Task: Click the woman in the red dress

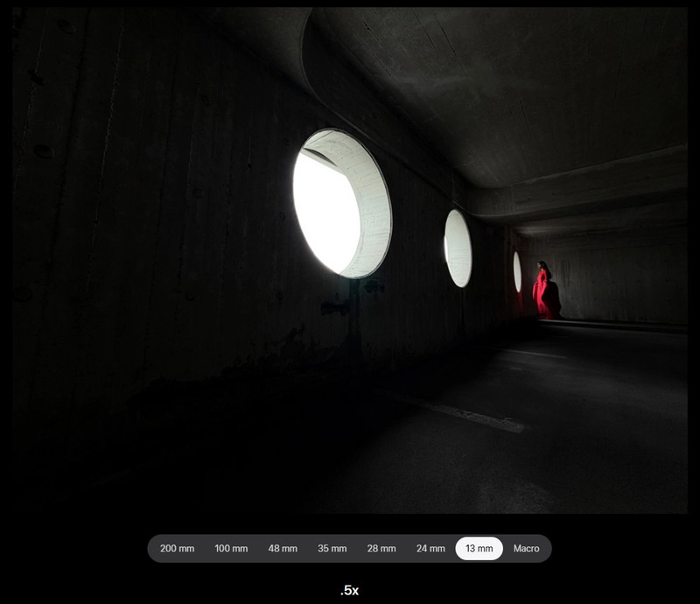Action: (x=542, y=291)
